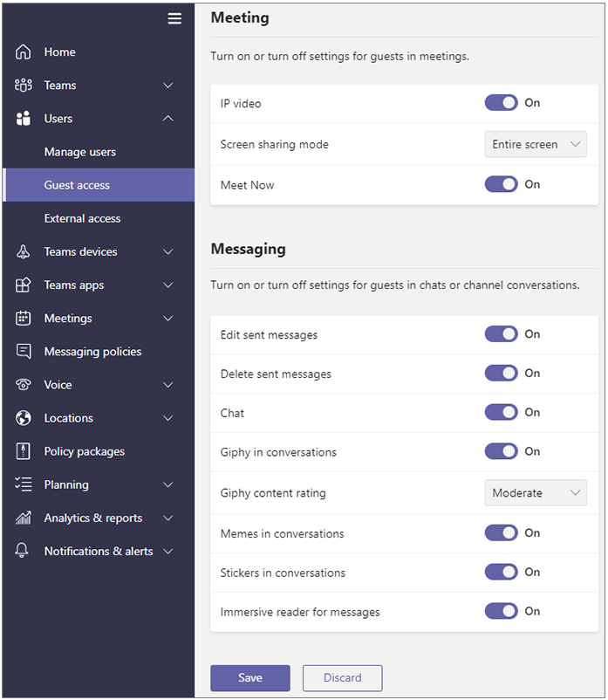
Task: Click the Teams people icon
Action: [24, 86]
